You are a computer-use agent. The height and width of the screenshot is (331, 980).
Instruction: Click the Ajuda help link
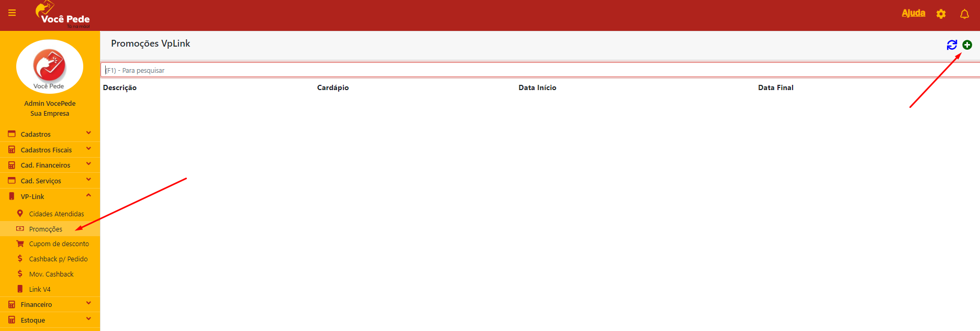(x=913, y=13)
